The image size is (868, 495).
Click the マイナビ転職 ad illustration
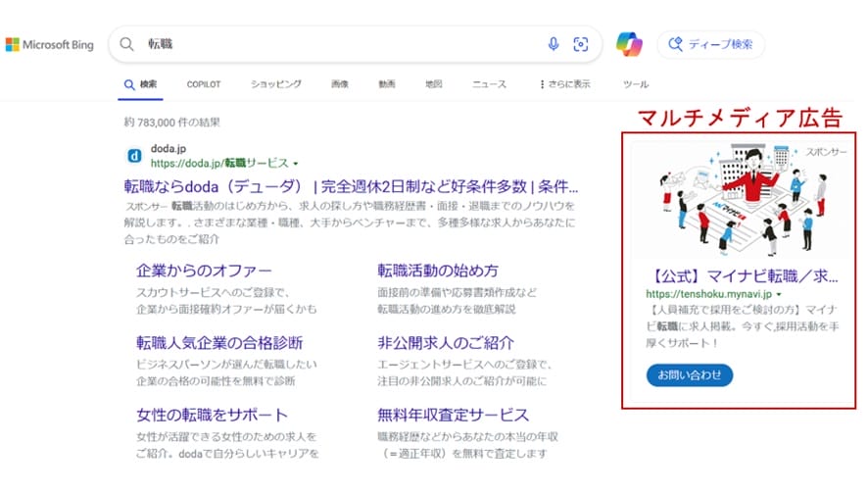point(742,200)
